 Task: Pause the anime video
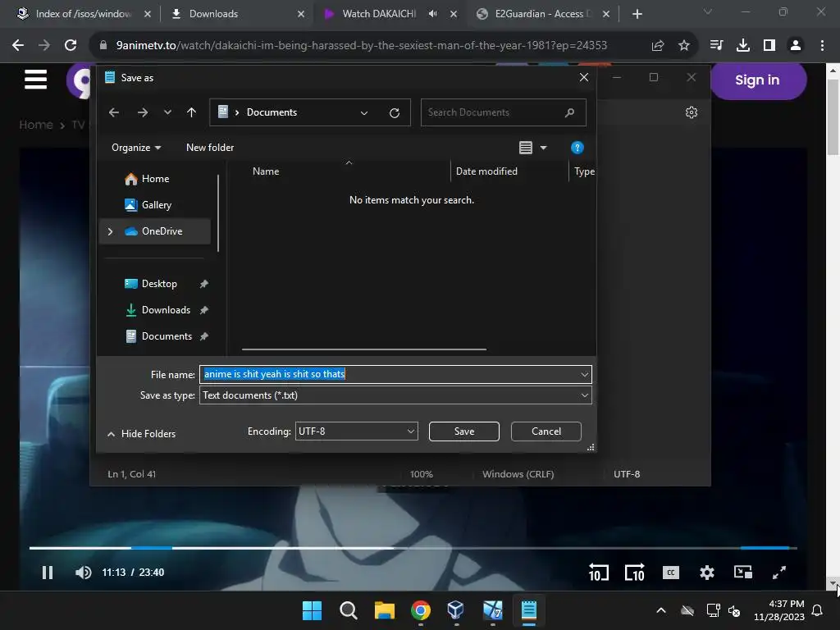point(48,573)
